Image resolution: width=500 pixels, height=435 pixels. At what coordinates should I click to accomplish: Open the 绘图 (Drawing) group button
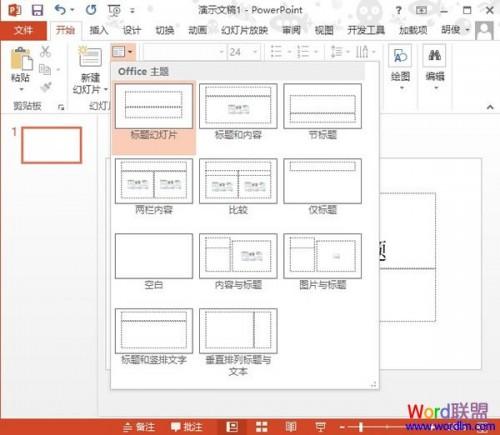point(400,67)
